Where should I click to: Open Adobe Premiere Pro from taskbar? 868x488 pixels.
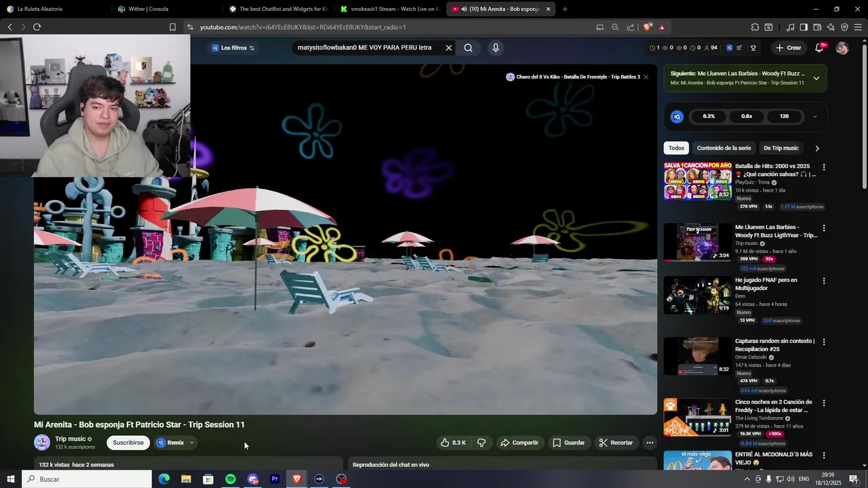[275, 479]
